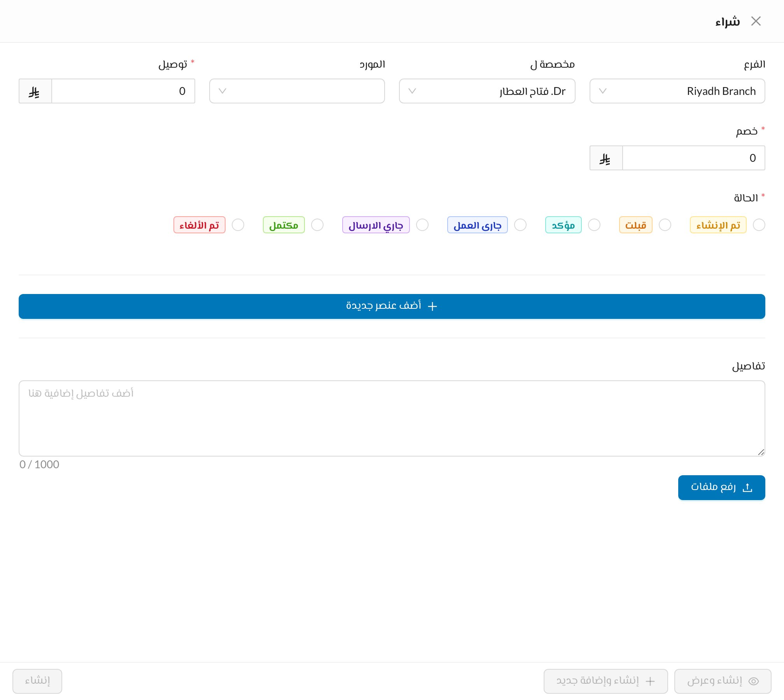Click the blue جاري العمل status tag
Viewport: 784px width, 700px height.
click(478, 225)
